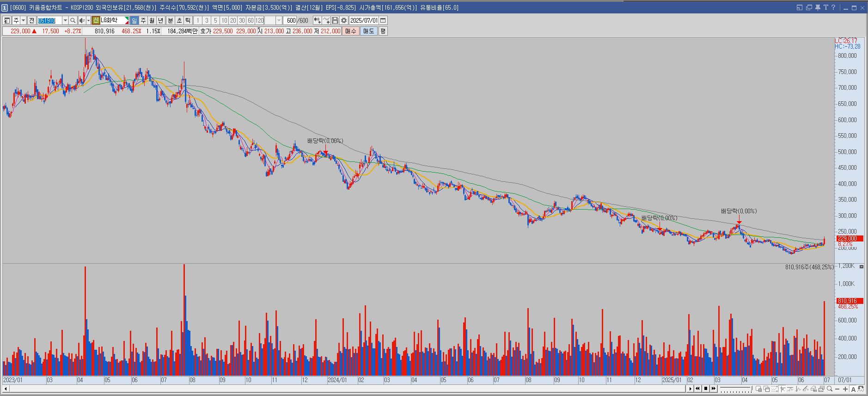Click the T font size icon in title bar
Screen dimensions: 868x396
[825, 7]
